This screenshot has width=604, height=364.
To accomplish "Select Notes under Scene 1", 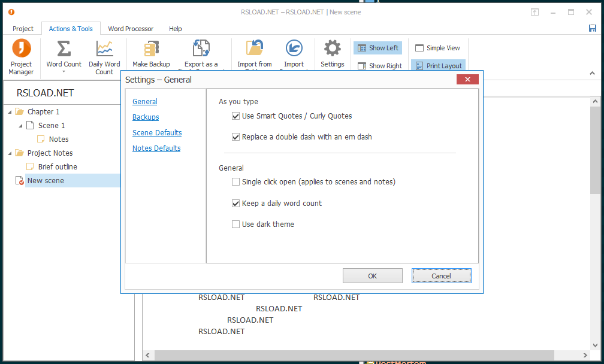I will [x=59, y=139].
